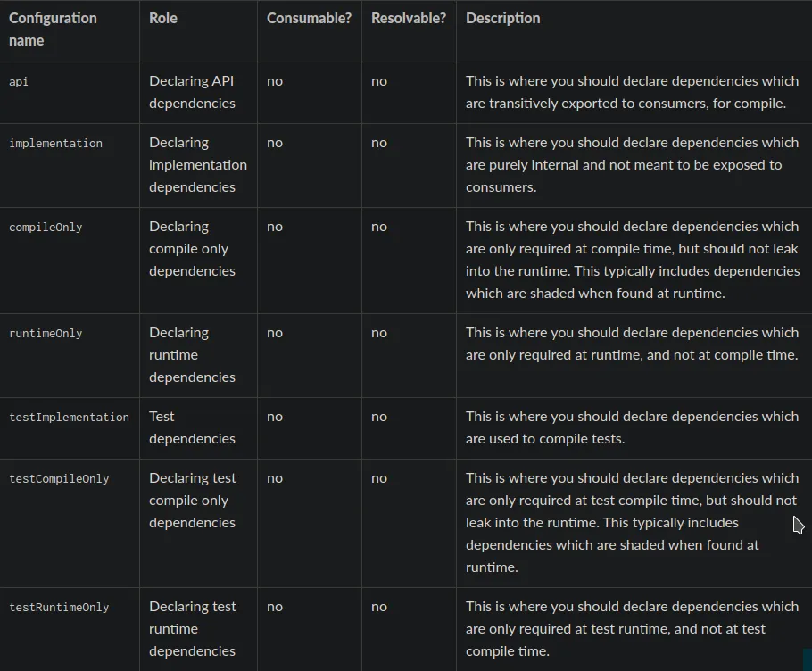Screen dimensions: 812x671
Task: Click the "compileOnly" configuration name
Action: 46,227
